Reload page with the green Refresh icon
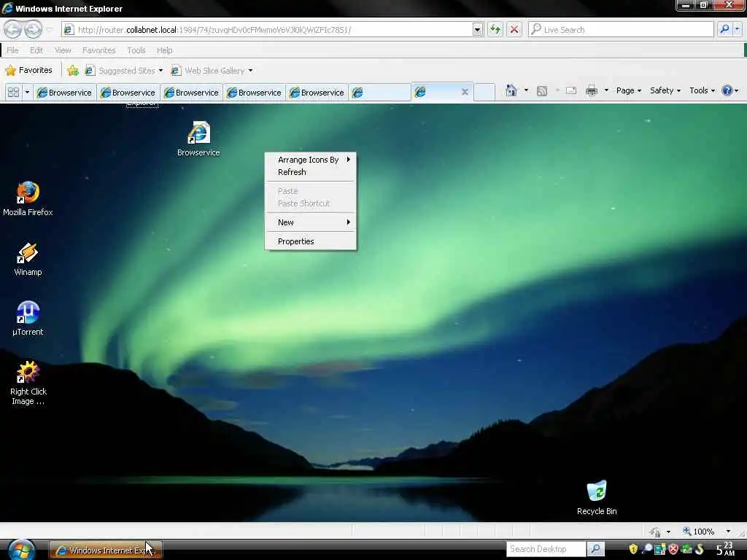The image size is (747, 560). 495,29
